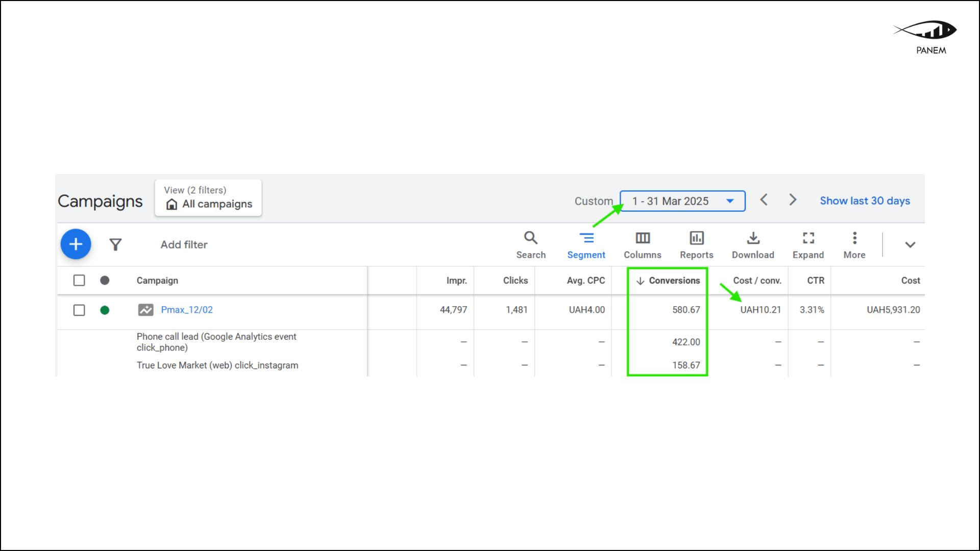Sort by the Conversions column arrow
The height and width of the screenshot is (551, 980).
coord(641,280)
